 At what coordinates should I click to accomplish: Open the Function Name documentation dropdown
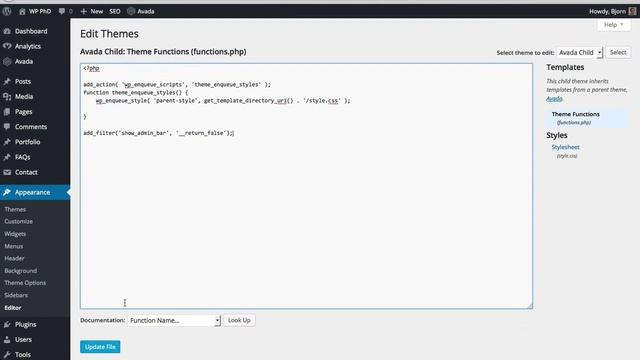click(174, 320)
